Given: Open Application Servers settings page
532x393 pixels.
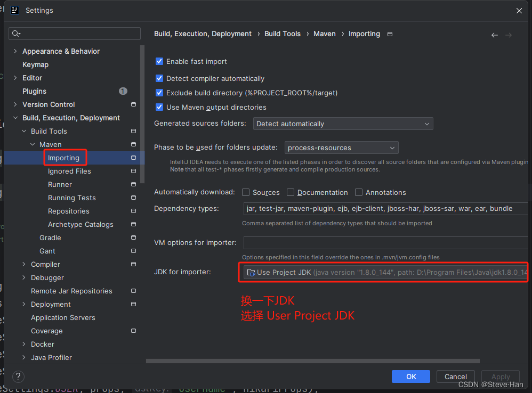Looking at the screenshot, I should [x=63, y=317].
